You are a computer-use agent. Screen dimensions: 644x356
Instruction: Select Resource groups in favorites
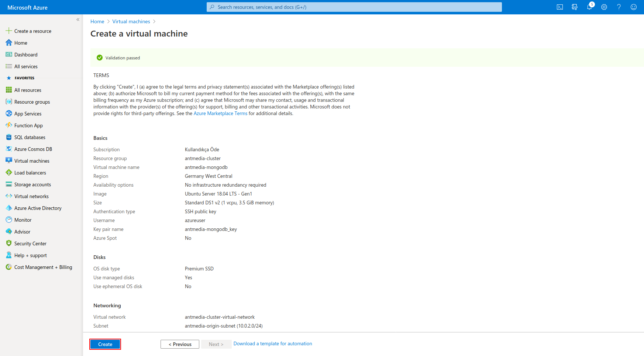click(x=32, y=102)
